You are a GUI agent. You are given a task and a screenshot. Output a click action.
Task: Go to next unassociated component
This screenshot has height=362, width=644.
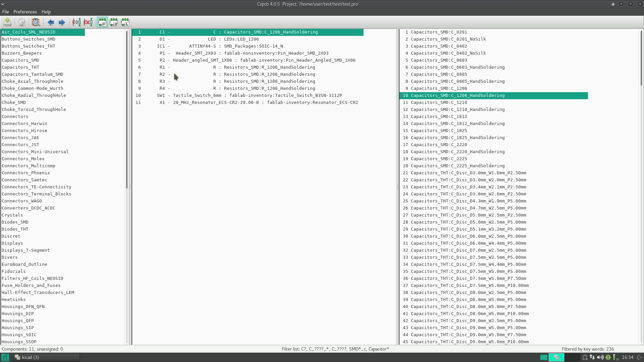pos(62,22)
